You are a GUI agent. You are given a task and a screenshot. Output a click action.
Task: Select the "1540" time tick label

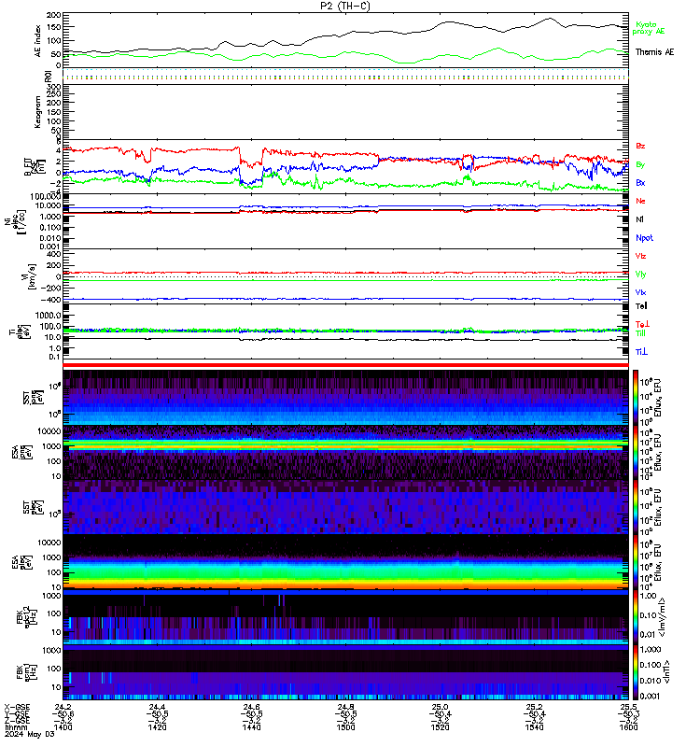[x=534, y=727]
